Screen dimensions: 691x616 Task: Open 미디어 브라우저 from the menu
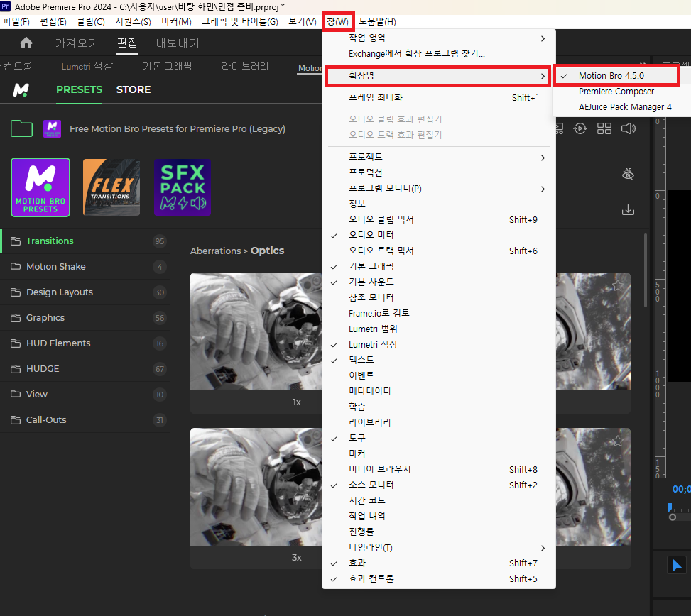[438, 469]
